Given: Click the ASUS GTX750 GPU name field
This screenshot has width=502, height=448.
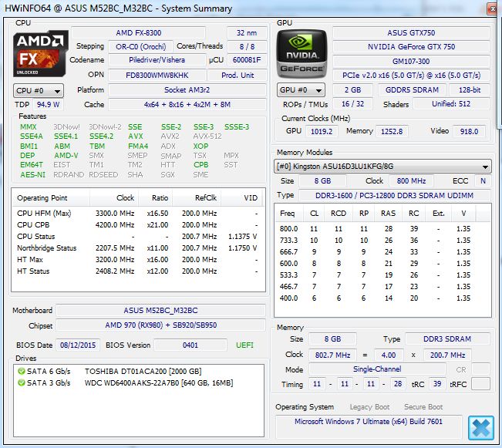Looking at the screenshot, I should [411, 33].
